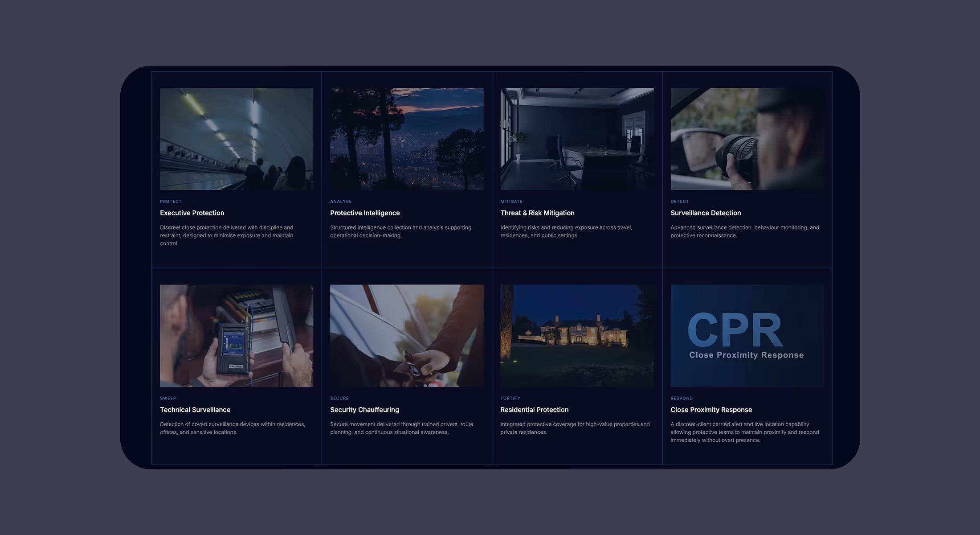The height and width of the screenshot is (535, 980).
Task: Click the 'Secure movement delivered' description
Action: click(x=401, y=428)
